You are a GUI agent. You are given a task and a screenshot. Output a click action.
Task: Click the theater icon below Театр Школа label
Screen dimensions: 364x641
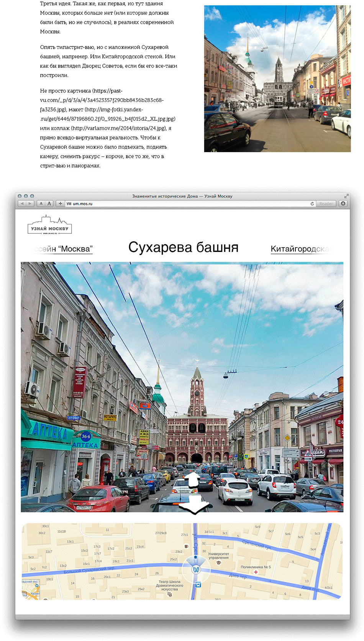click(x=170, y=594)
